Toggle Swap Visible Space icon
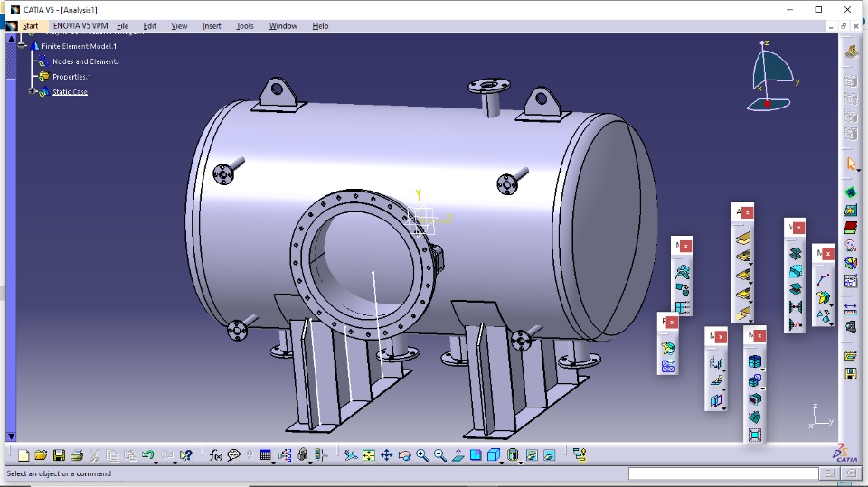868x487 pixels. [x=549, y=454]
